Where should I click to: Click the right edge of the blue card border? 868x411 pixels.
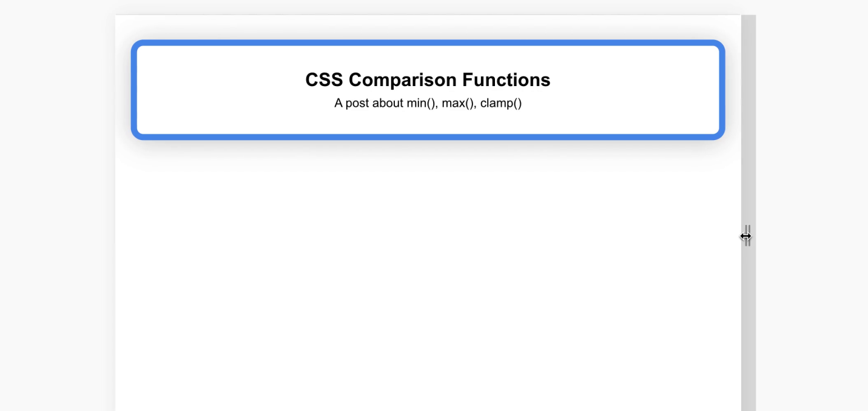722,90
